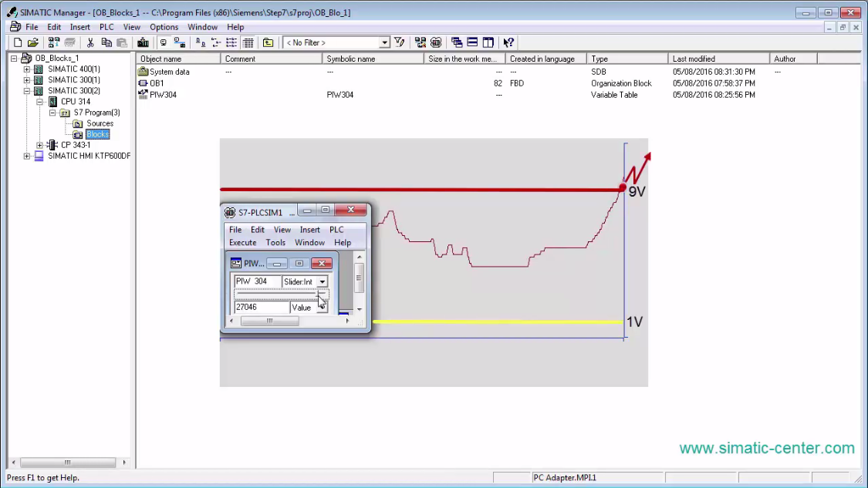
Task: Open the Execute menu in S7-PLCSIM
Action: click(242, 243)
